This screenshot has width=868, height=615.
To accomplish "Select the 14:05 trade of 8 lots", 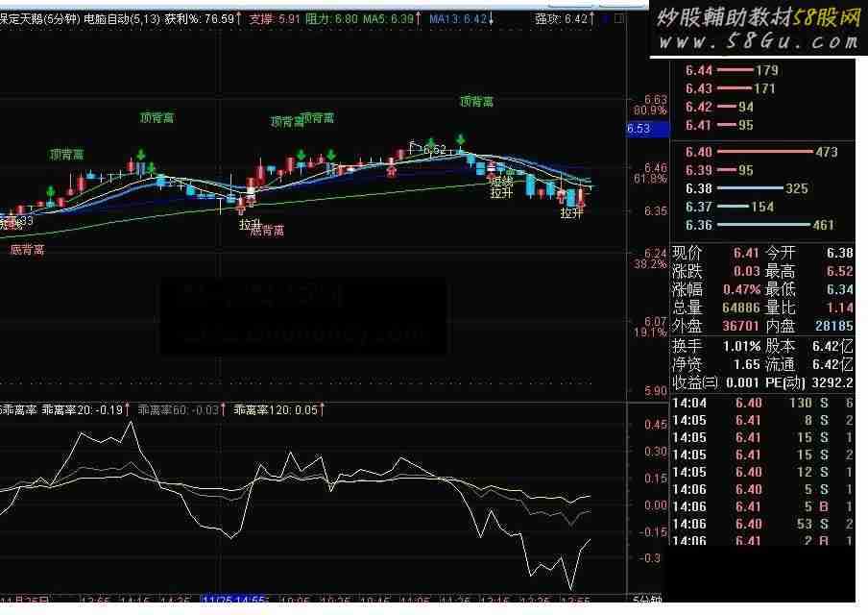I will [x=762, y=421].
